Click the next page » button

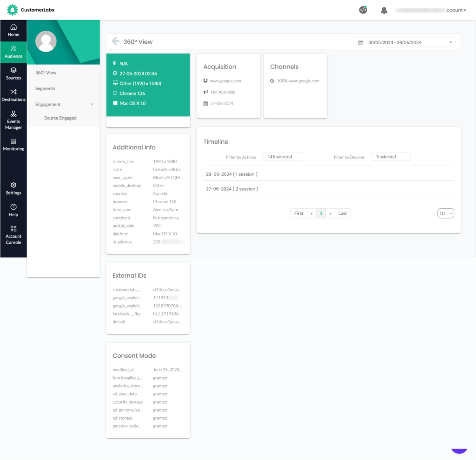point(331,213)
